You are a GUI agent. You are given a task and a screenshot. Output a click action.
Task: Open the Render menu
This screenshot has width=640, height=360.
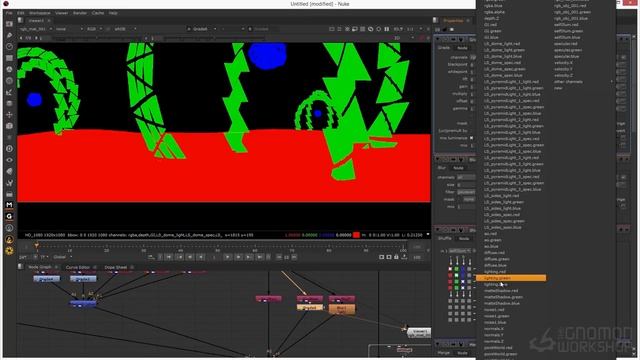80,13
